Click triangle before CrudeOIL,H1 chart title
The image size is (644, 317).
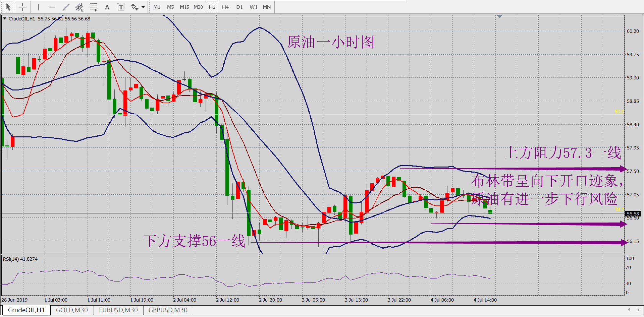click(x=5, y=19)
